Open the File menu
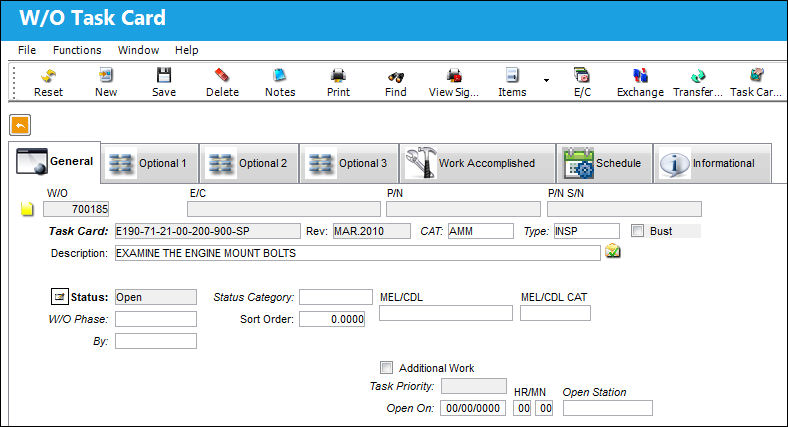The height and width of the screenshot is (427, 788). click(27, 50)
